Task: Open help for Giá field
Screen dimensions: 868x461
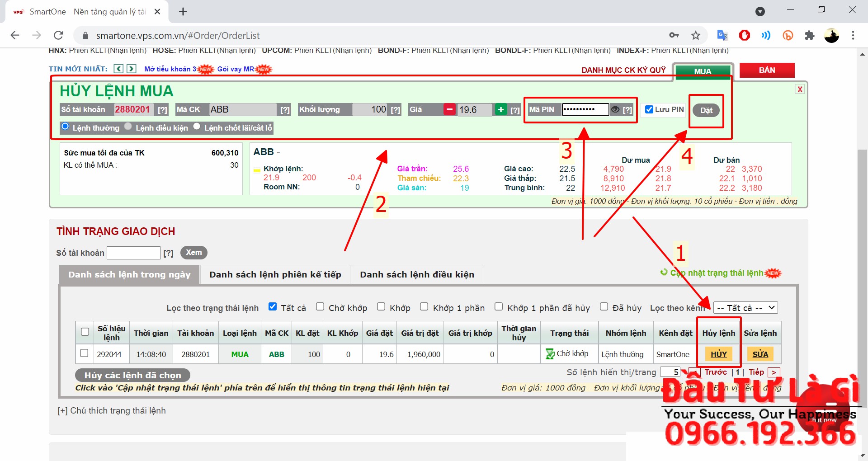Action: [515, 110]
